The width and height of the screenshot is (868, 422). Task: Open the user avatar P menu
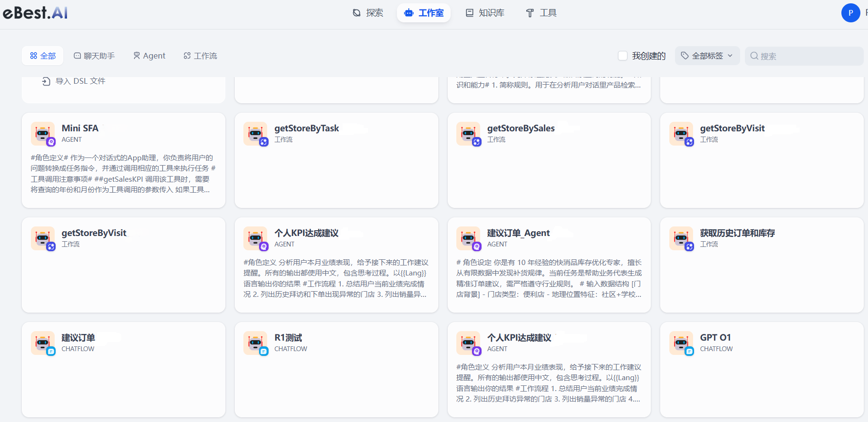pyautogui.click(x=850, y=13)
